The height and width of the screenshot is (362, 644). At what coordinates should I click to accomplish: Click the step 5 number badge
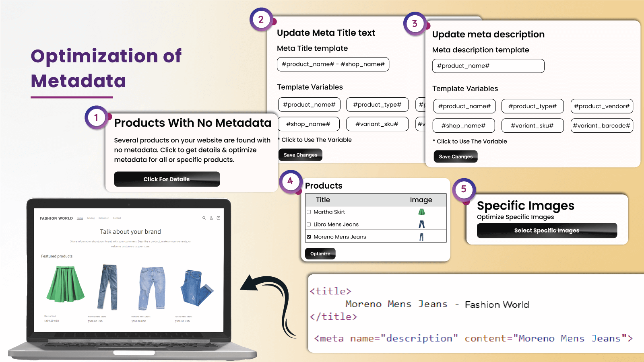point(464,189)
